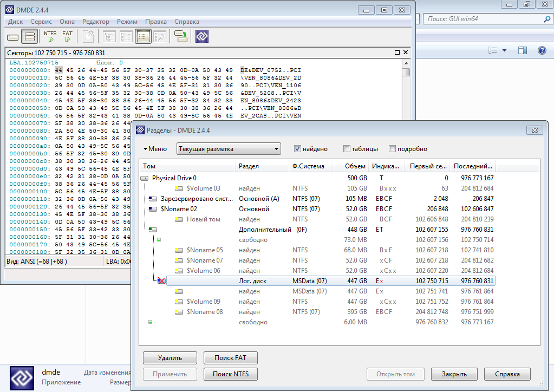The image size is (554, 392).
Task: Open the 'Сервис' menu
Action: pyautogui.click(x=41, y=22)
